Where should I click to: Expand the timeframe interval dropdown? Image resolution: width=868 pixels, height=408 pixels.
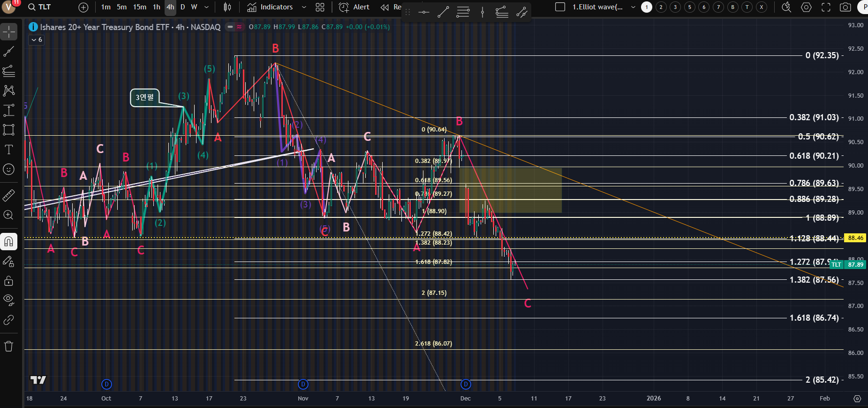(206, 7)
